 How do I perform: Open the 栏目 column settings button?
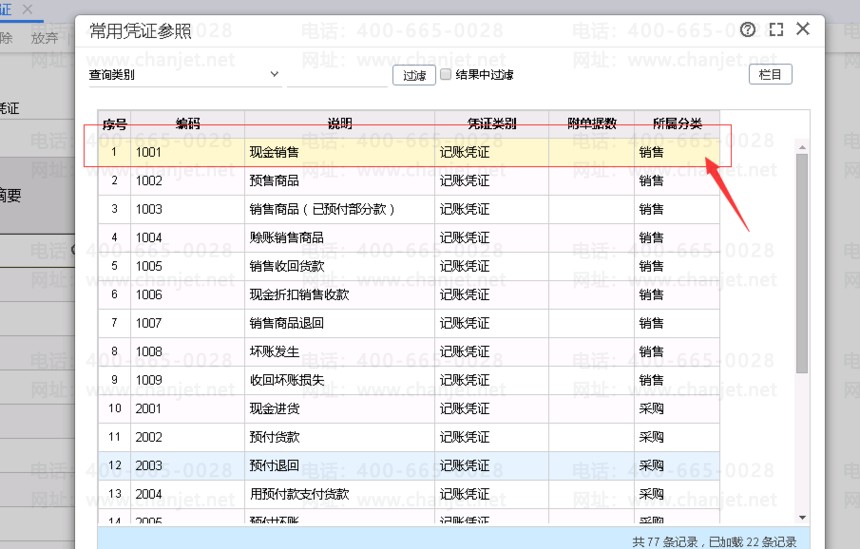click(x=770, y=74)
